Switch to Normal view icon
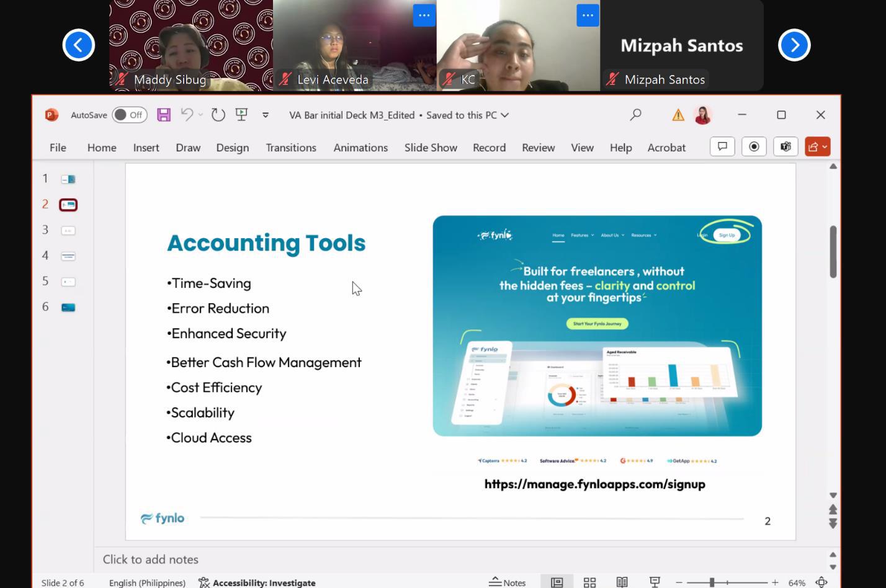Screen dimensions: 886x588 pos(557,582)
